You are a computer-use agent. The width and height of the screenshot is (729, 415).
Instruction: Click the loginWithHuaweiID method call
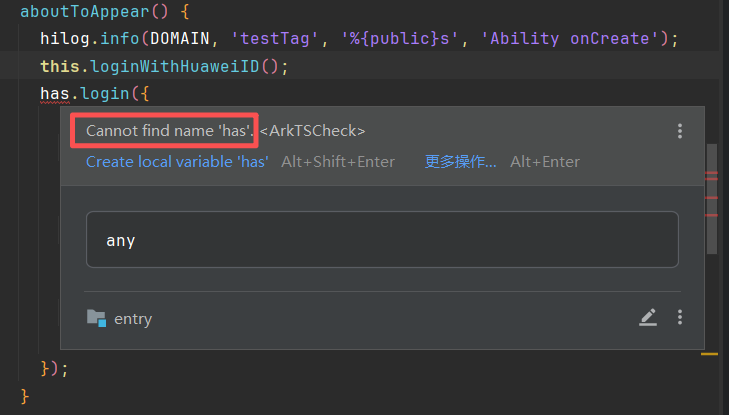tap(174, 66)
